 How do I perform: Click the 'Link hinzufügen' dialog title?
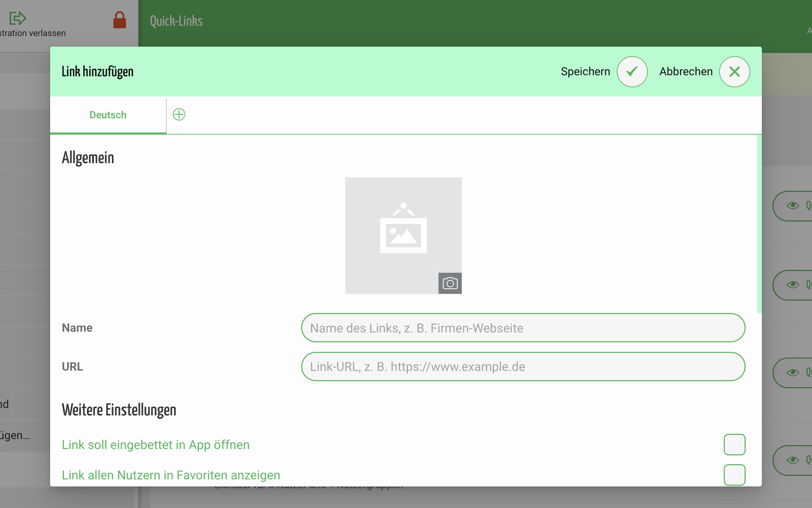pyautogui.click(x=97, y=72)
